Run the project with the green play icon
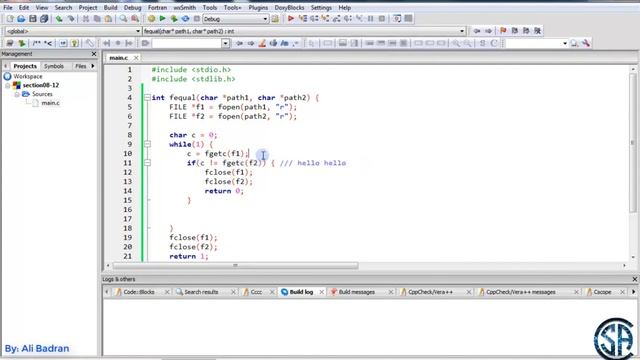Screen dimensions: 640x360 click(162, 19)
